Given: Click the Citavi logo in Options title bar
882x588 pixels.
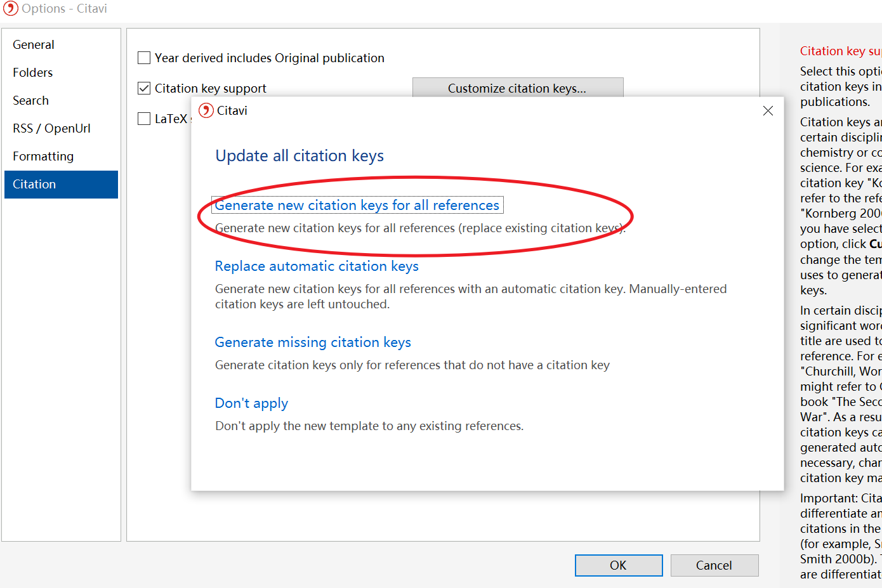Looking at the screenshot, I should coord(10,9).
